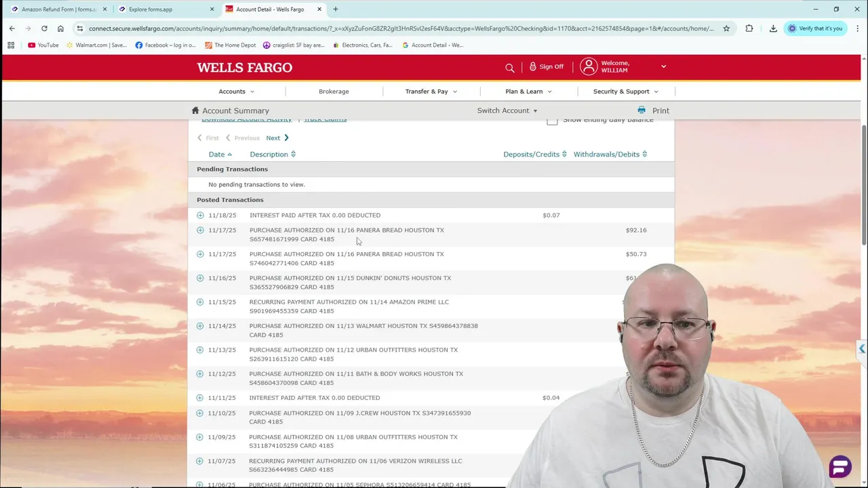Click the site information icon in address bar
Screen dimensions: 868x488
pyautogui.click(x=79, y=28)
